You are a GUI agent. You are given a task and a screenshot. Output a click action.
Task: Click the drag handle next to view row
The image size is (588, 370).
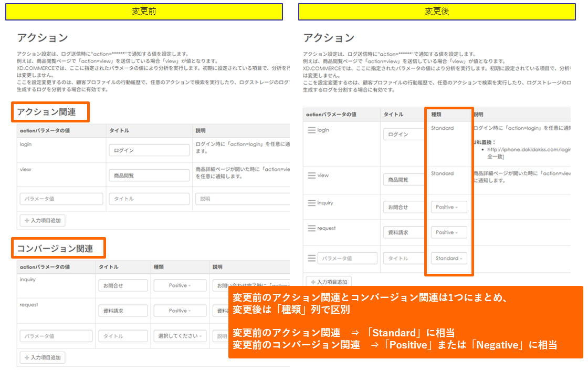[311, 176]
